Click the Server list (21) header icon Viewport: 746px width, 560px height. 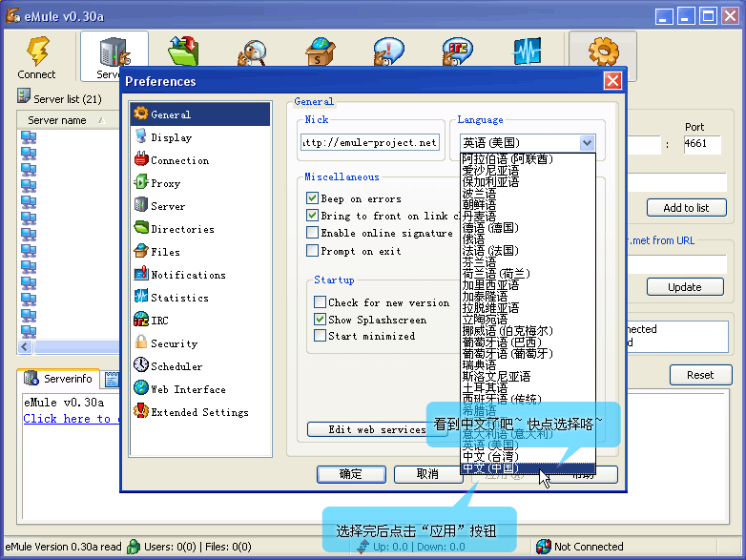(x=23, y=95)
